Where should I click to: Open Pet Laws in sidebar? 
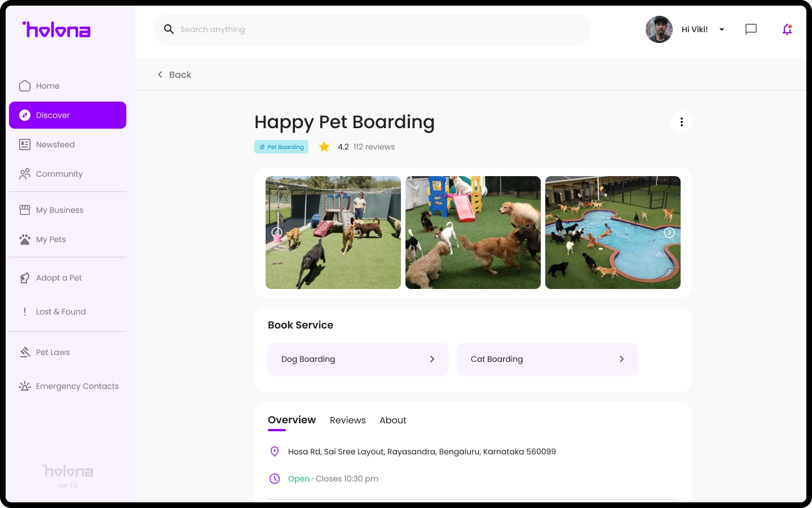pyautogui.click(x=68, y=352)
